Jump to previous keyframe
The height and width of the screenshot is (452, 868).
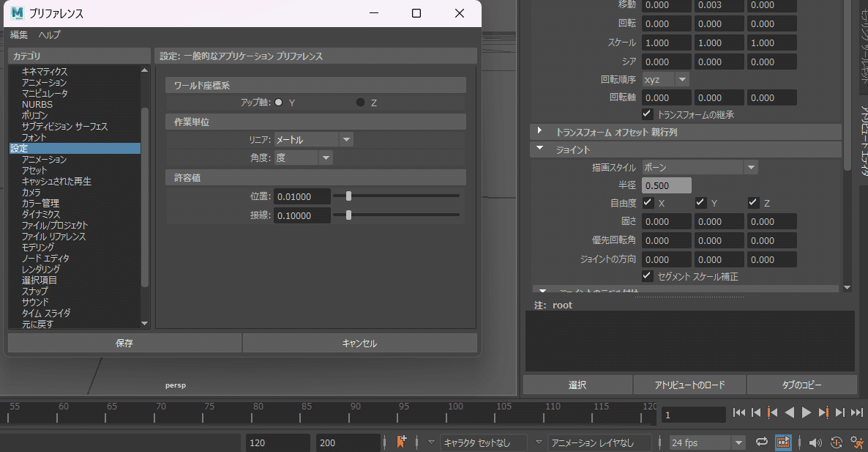click(x=772, y=412)
